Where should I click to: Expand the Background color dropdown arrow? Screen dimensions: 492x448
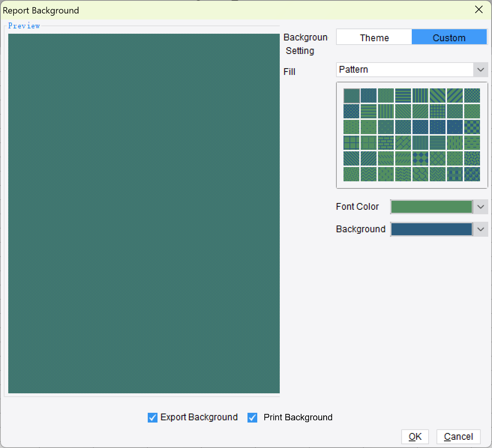[x=481, y=229]
